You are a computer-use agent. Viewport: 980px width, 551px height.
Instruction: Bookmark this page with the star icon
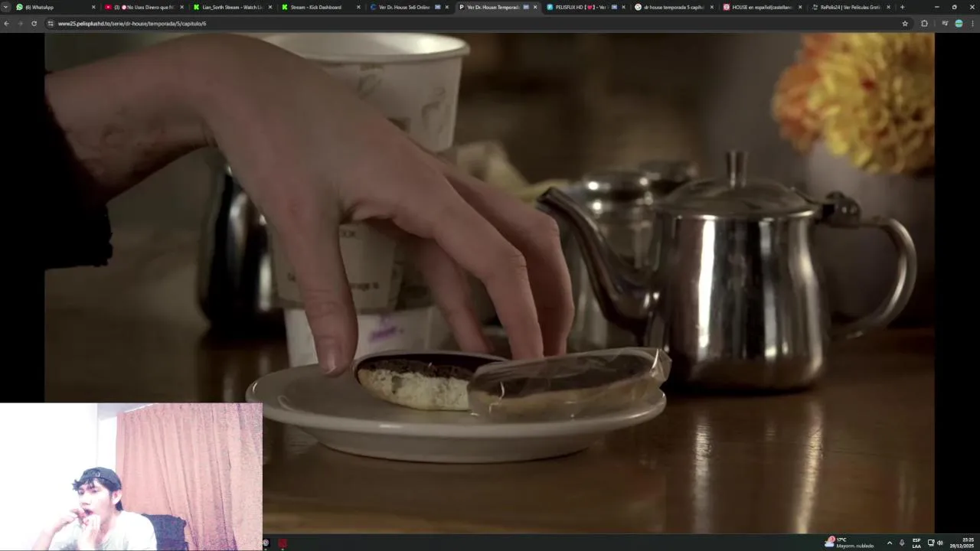[x=905, y=23]
